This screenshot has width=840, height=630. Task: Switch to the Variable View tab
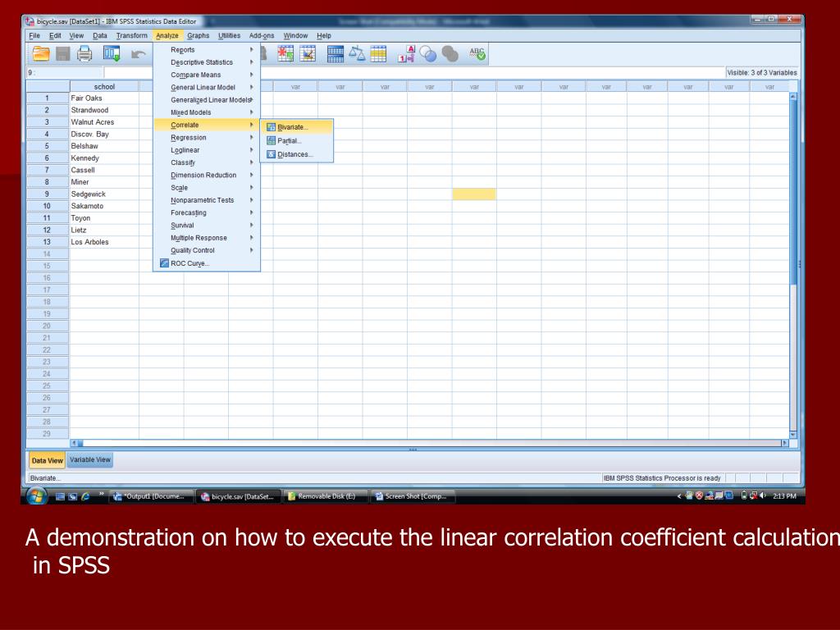[90, 459]
